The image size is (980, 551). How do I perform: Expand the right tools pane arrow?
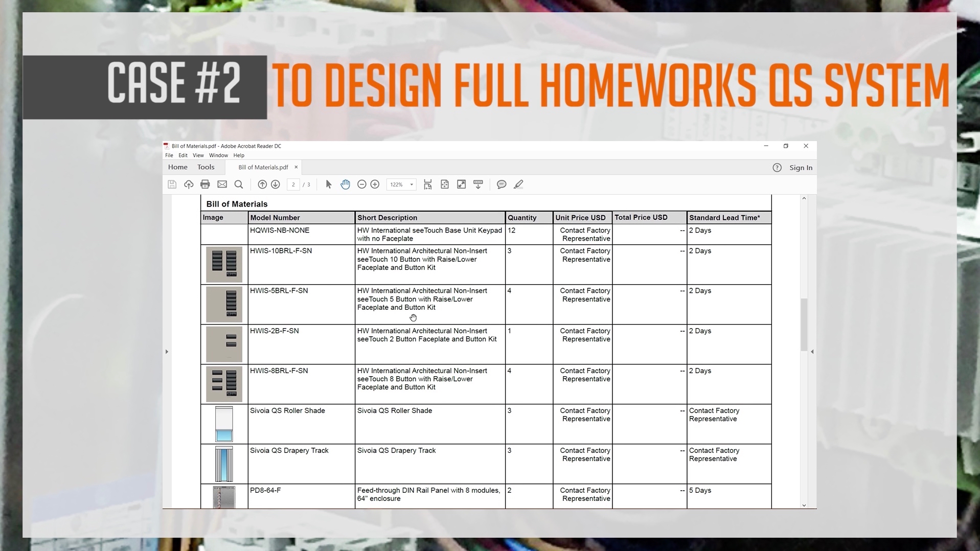click(x=812, y=352)
